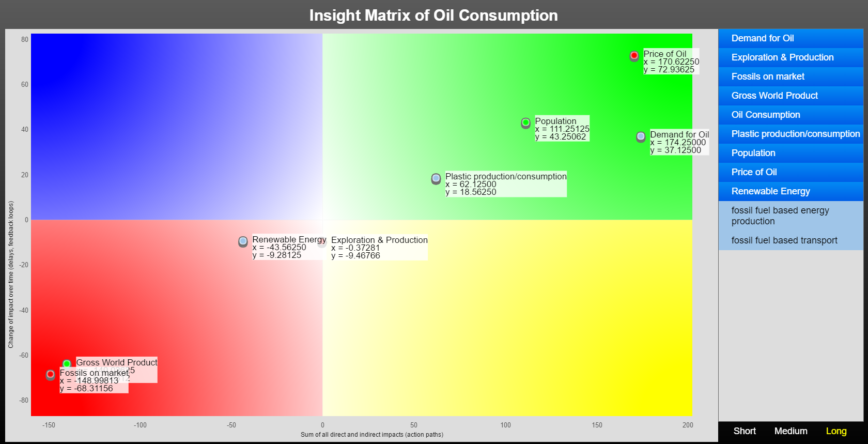
Task: Select the Gross World Product point marker
Action: pyautogui.click(x=67, y=364)
